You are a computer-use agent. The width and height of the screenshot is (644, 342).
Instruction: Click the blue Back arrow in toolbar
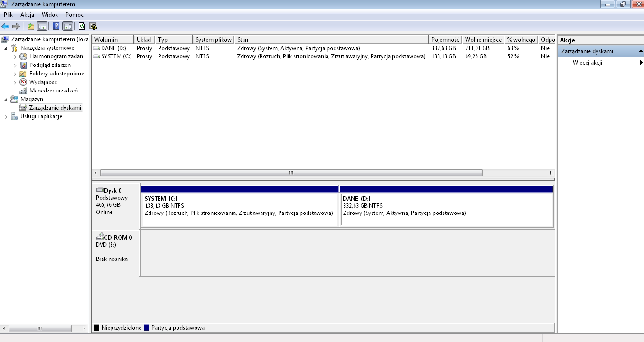point(5,26)
